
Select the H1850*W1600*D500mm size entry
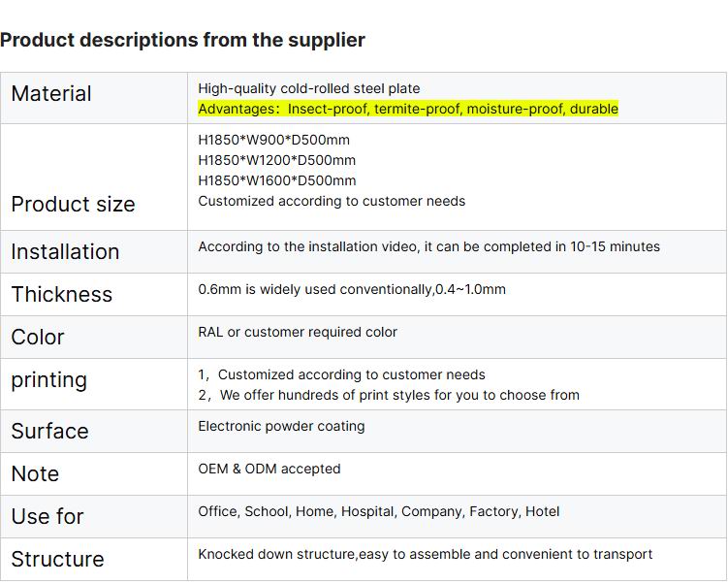click(x=276, y=180)
